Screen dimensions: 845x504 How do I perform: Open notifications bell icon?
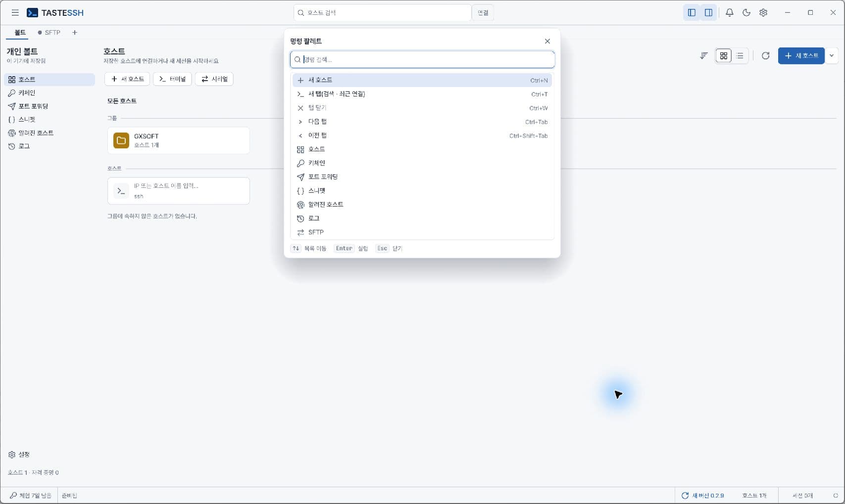[729, 13]
